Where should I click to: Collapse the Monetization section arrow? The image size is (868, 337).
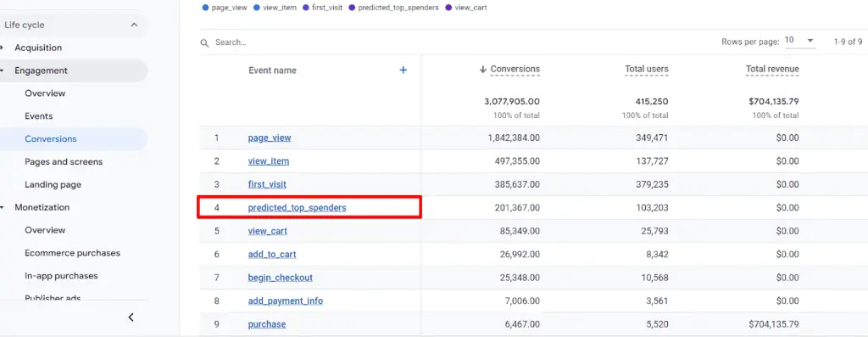[x=3, y=207]
